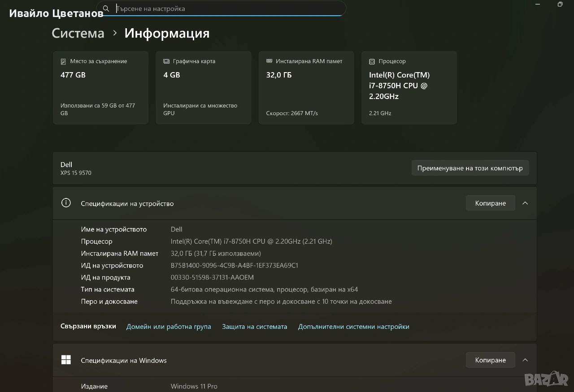Open Домейн или работна група link

[169, 327]
